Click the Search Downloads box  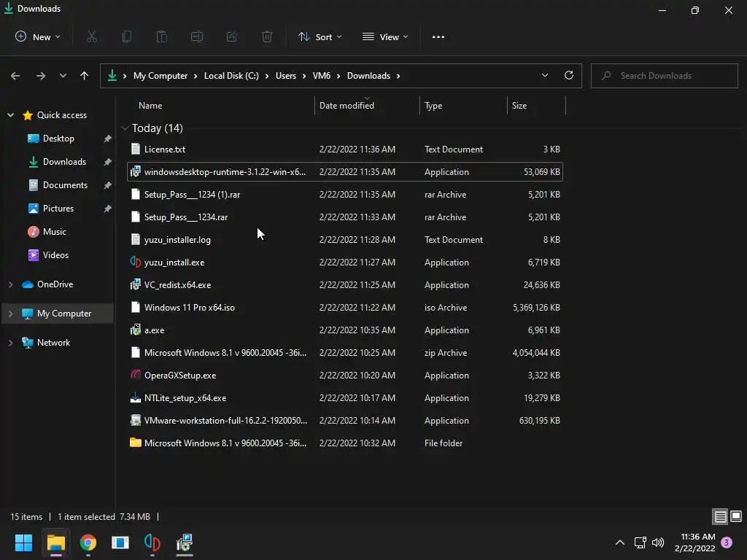coord(664,76)
